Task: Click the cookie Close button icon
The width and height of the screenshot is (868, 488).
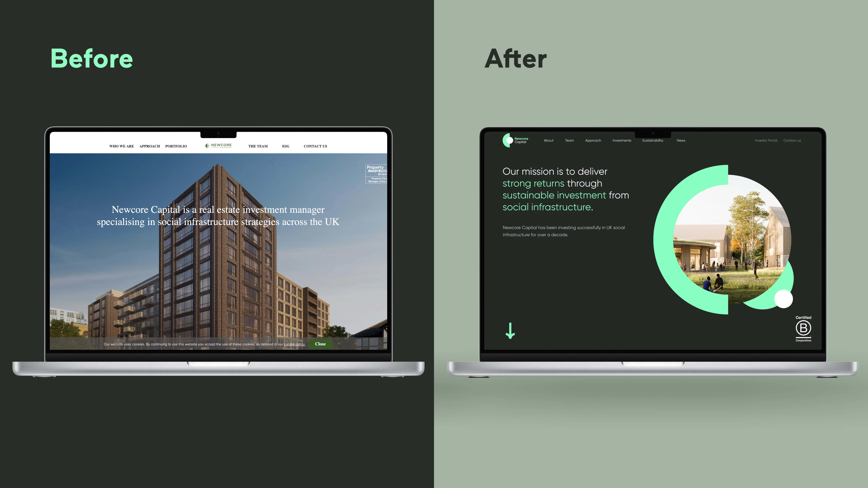Action: click(320, 344)
